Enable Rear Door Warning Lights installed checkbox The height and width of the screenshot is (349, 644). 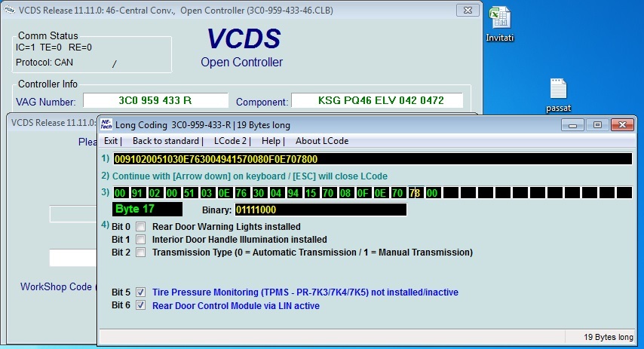pos(140,227)
